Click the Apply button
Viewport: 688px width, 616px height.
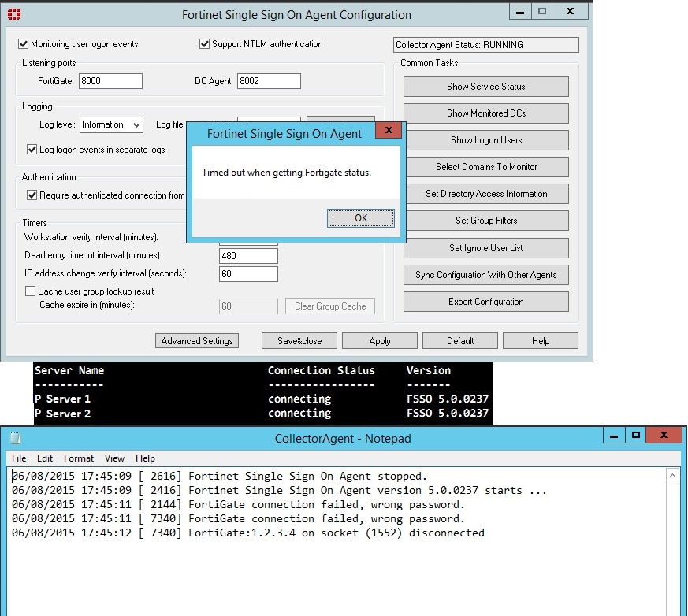pos(380,340)
